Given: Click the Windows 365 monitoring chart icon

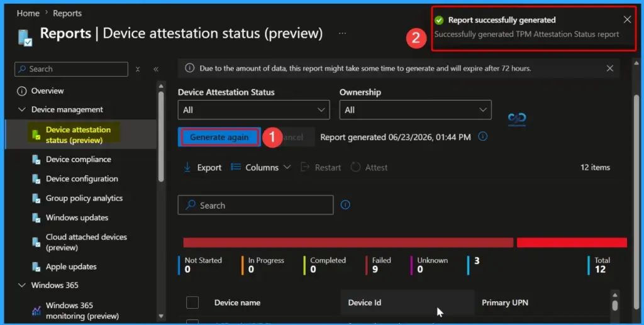Looking at the screenshot, I should 36,311.
